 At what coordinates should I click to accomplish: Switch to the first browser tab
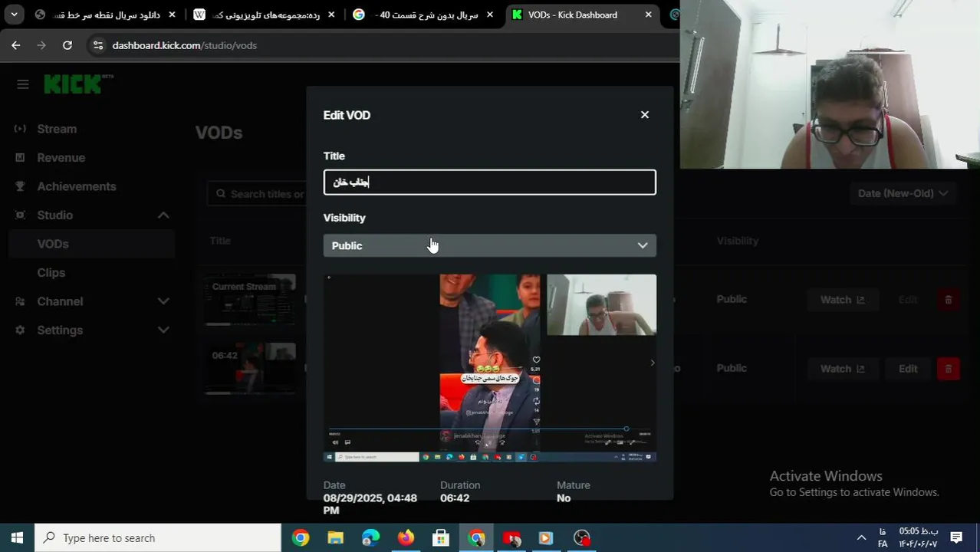106,15
